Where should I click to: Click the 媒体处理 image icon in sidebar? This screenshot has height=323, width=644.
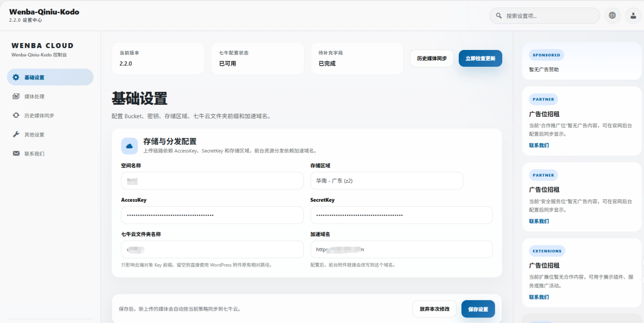(16, 96)
